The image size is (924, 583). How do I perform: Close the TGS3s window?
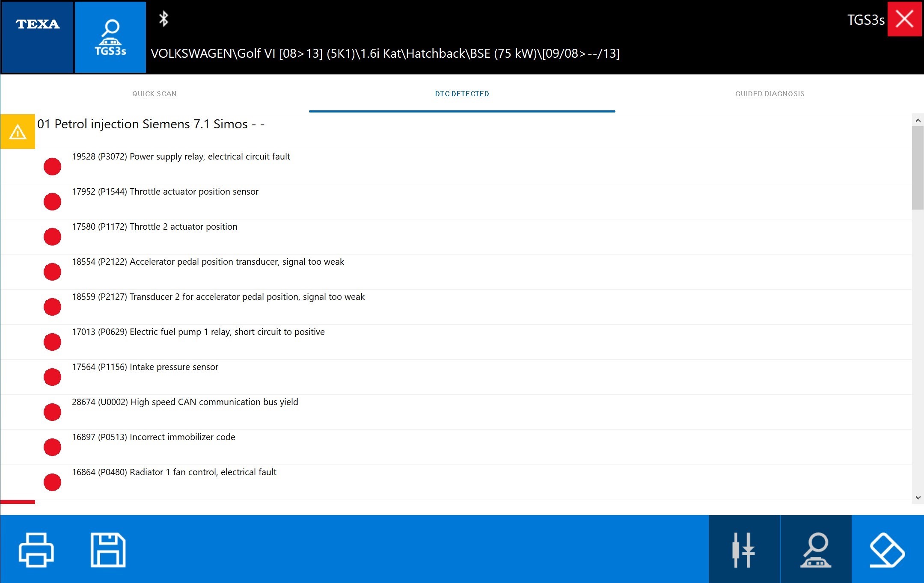pyautogui.click(x=904, y=19)
